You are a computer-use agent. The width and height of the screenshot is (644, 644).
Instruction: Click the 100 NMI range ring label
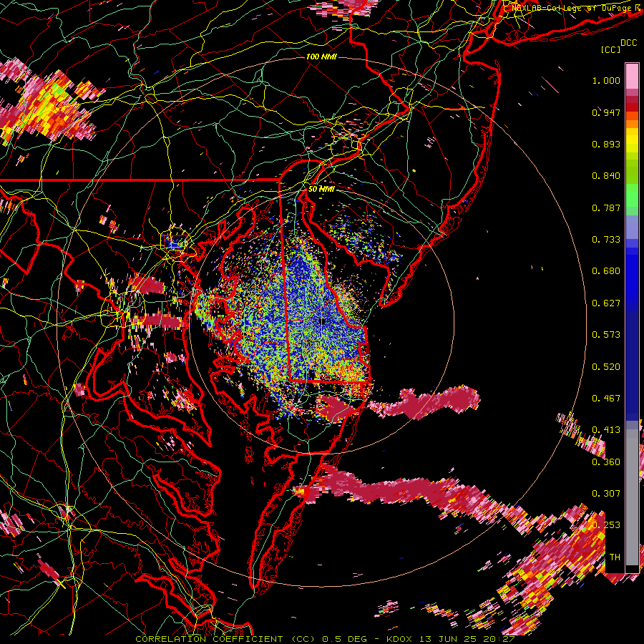[321, 57]
